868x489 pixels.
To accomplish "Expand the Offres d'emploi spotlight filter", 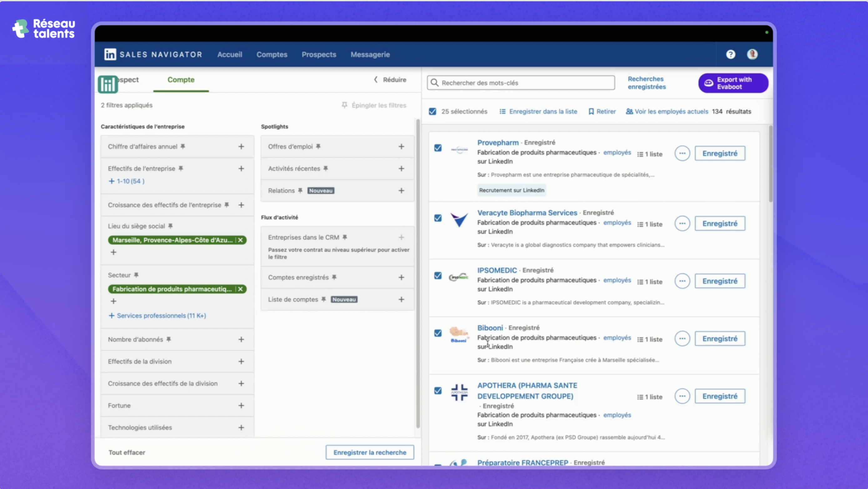I will (401, 147).
